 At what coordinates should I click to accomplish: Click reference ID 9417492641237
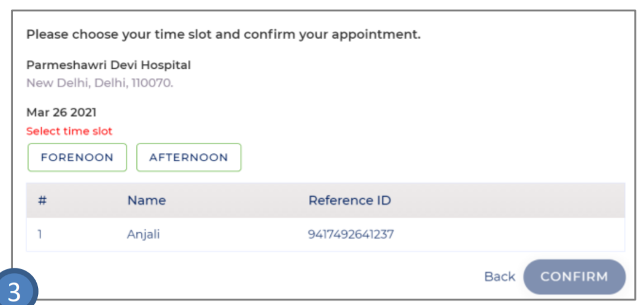point(351,235)
